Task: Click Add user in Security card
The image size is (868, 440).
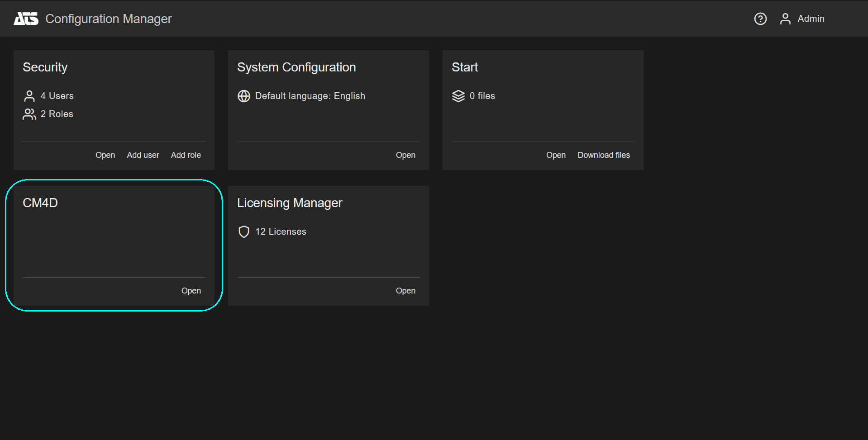Action: (x=143, y=155)
